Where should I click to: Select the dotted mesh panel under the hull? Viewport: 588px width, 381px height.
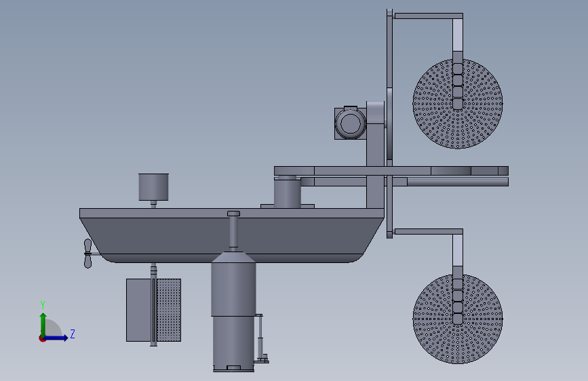168,310
